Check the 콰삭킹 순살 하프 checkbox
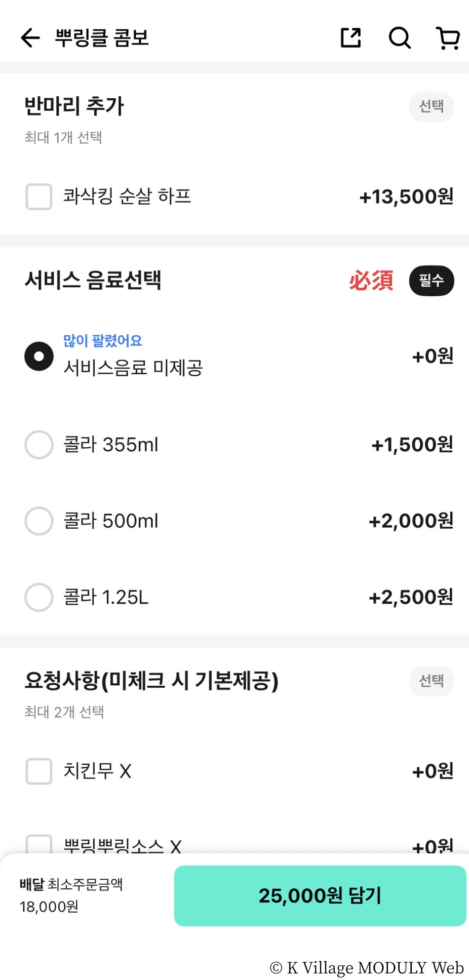 tap(39, 197)
